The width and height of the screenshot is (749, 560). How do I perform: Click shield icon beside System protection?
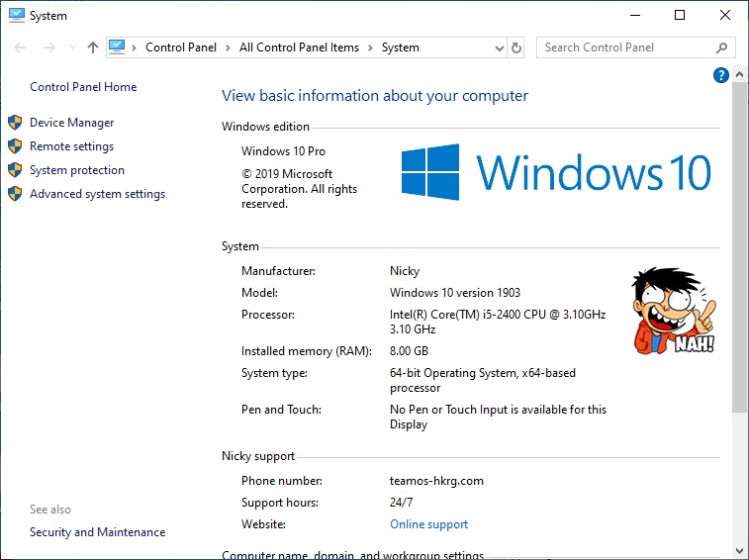pyautogui.click(x=15, y=169)
